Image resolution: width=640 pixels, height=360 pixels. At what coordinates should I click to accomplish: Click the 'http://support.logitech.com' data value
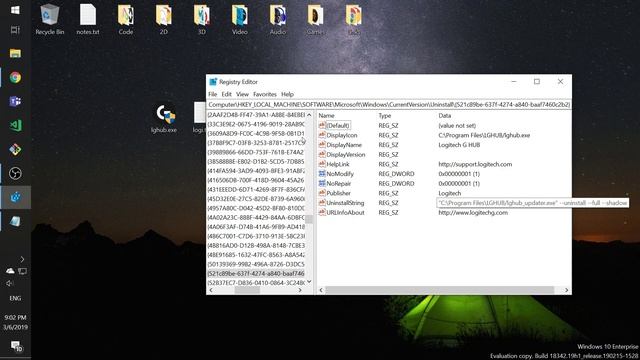point(475,164)
